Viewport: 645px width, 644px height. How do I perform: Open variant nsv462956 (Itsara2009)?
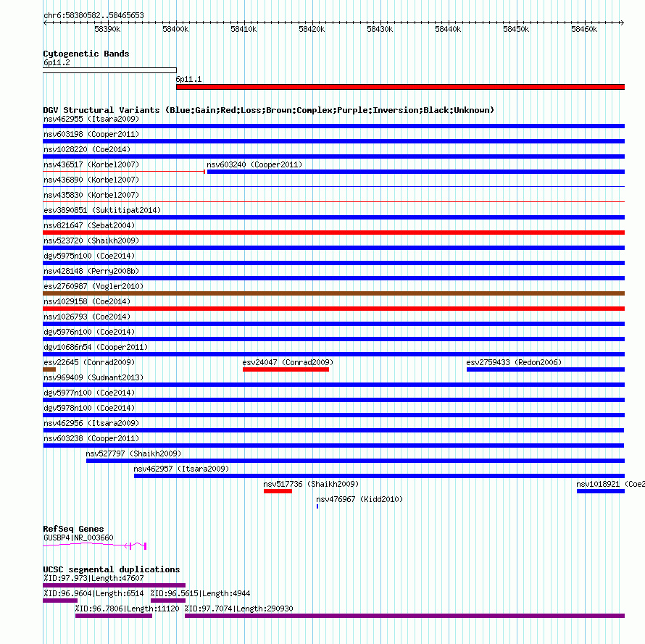pyautogui.click(x=91, y=423)
